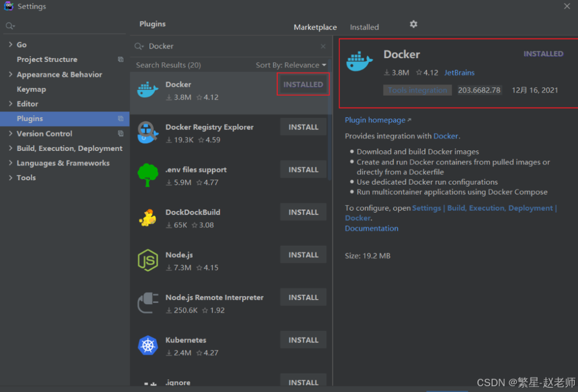Close the Settings window
The height and width of the screenshot is (392, 578).
pos(567,6)
